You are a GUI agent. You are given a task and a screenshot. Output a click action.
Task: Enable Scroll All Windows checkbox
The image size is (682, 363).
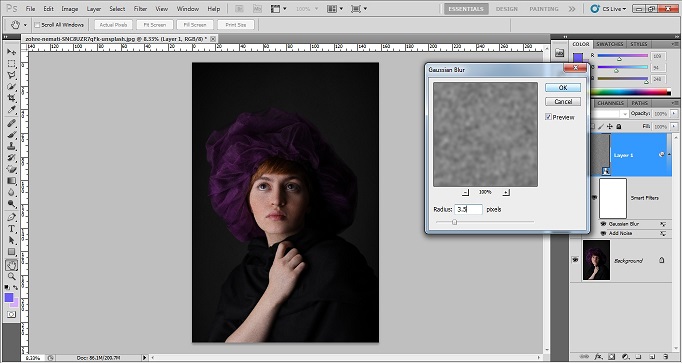point(37,25)
